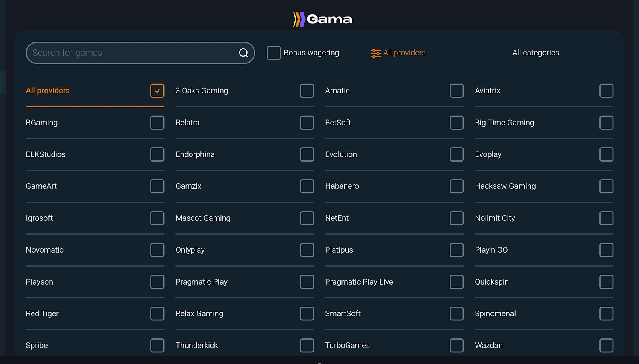Enable the NetEnt checkbox
The width and height of the screenshot is (639, 364).
[457, 218]
